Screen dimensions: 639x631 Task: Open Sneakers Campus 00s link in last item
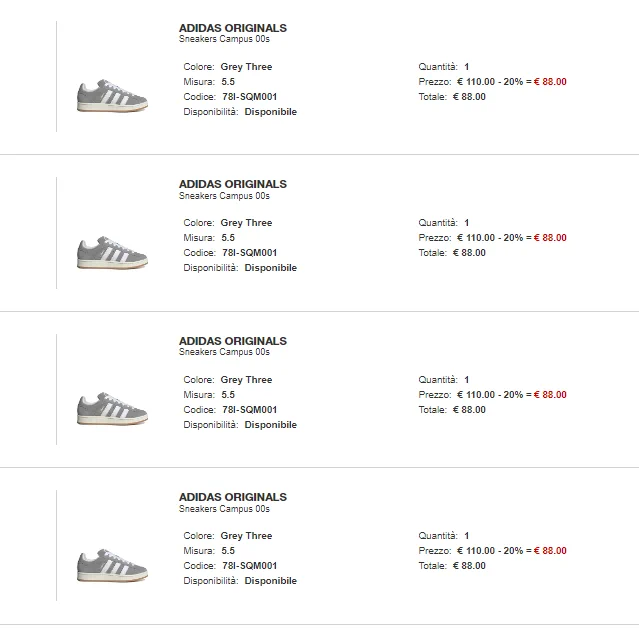tap(224, 509)
